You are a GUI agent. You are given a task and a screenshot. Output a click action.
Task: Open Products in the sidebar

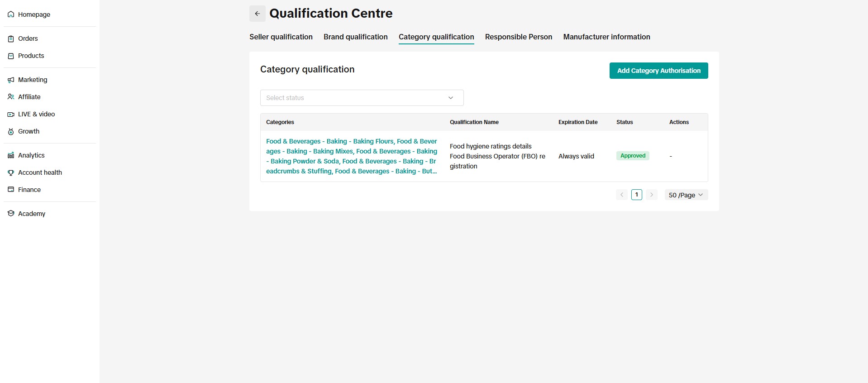31,56
